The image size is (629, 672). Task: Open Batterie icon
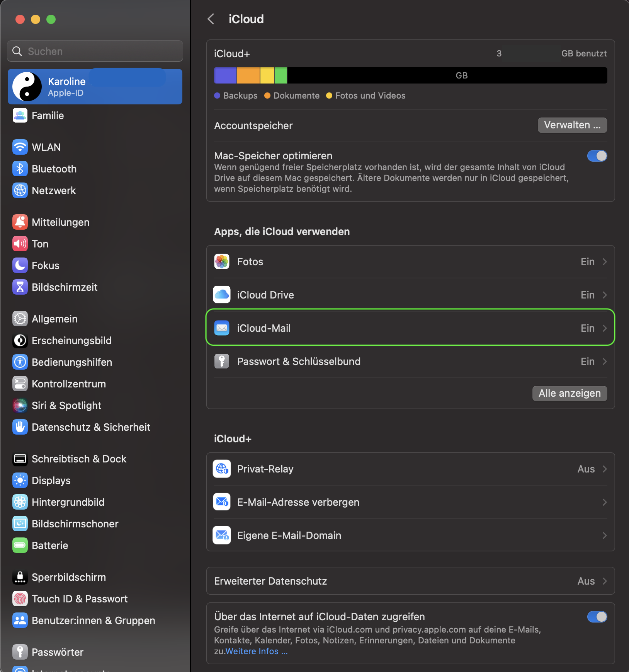(20, 545)
